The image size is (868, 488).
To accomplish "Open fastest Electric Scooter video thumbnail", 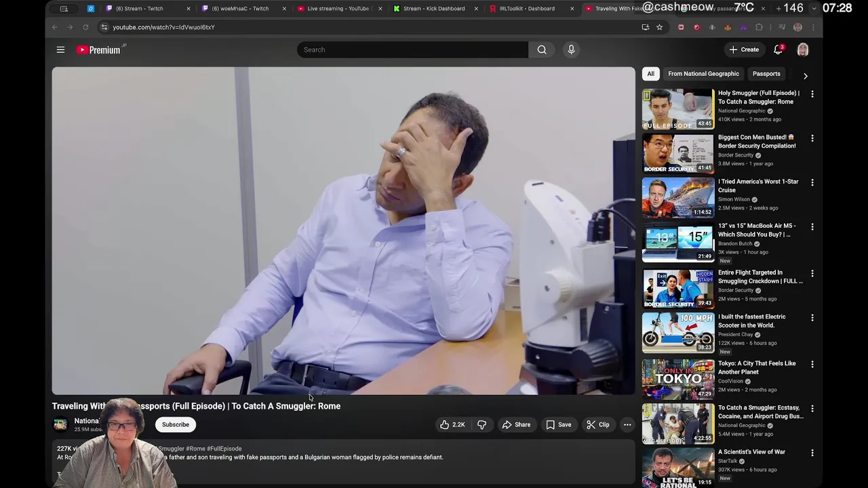I will click(x=678, y=332).
